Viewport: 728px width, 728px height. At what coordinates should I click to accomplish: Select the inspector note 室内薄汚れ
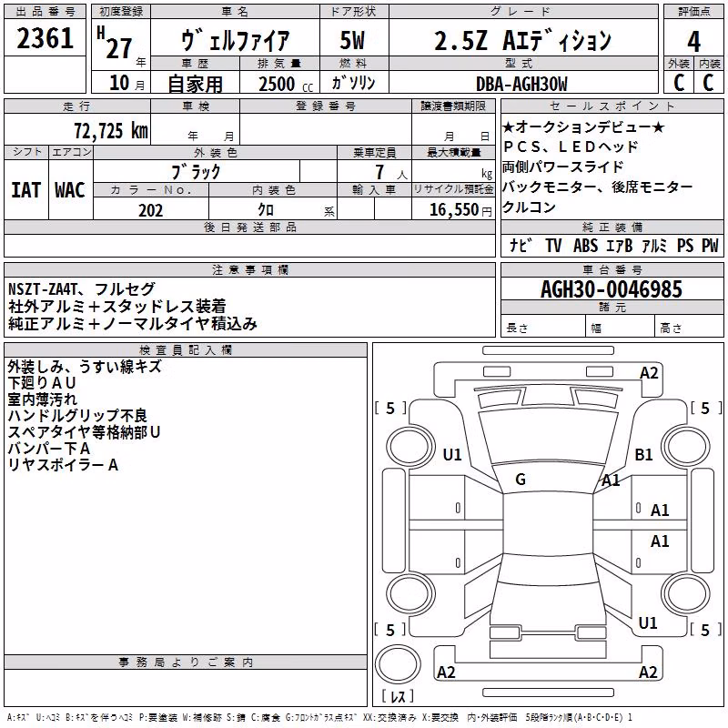pyautogui.click(x=42, y=399)
